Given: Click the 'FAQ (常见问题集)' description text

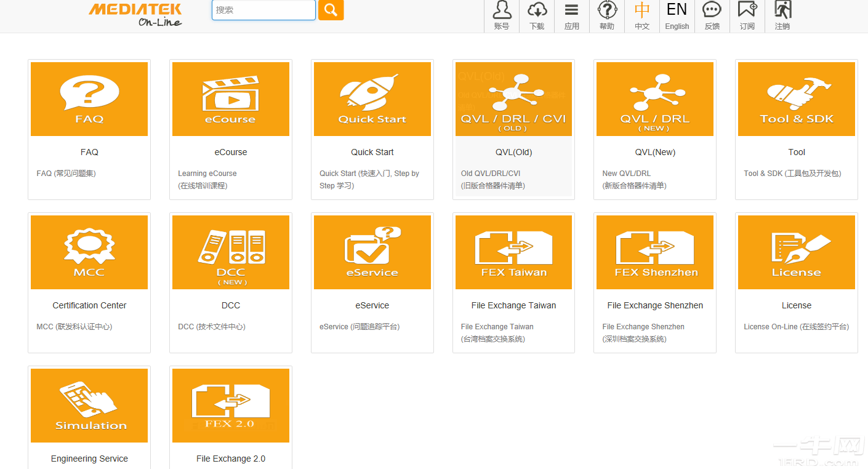Looking at the screenshot, I should [66, 174].
